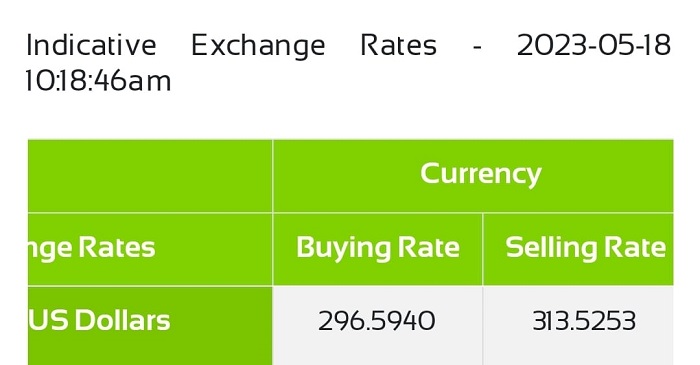Viewport: 700px width, 365px height.
Task: Click the letters US in the row label
Action: (48, 320)
